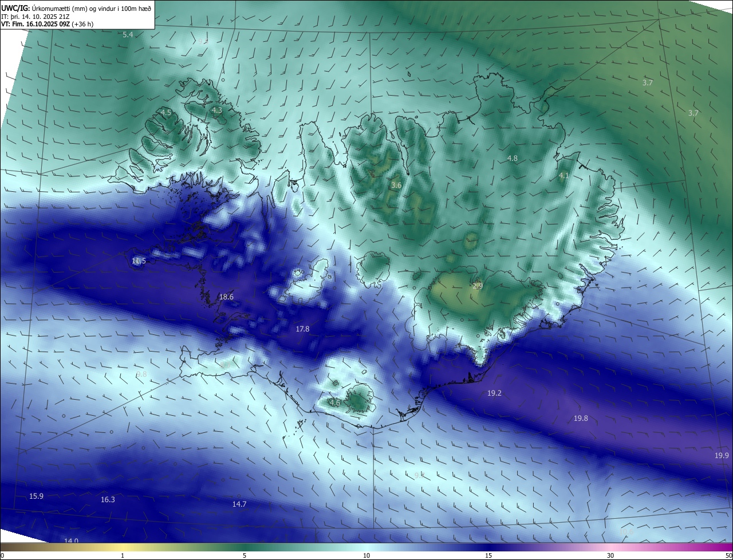Screen dimensions: 733x560
Task: Click the 15.9 value label on the map
Action: click(36, 496)
